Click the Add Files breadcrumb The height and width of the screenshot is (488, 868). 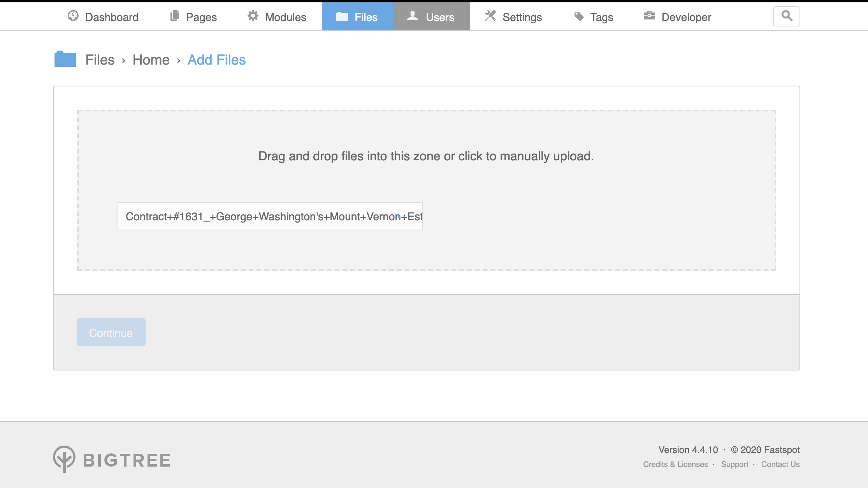(217, 60)
